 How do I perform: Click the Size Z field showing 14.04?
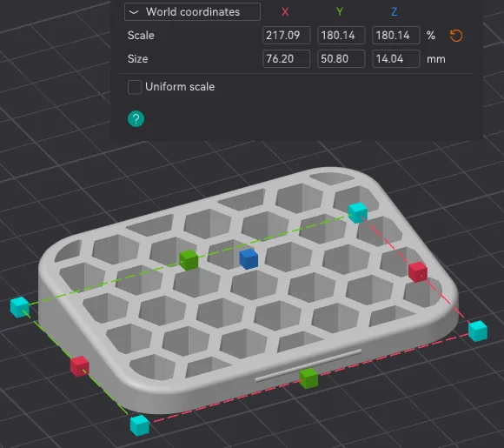[395, 58]
